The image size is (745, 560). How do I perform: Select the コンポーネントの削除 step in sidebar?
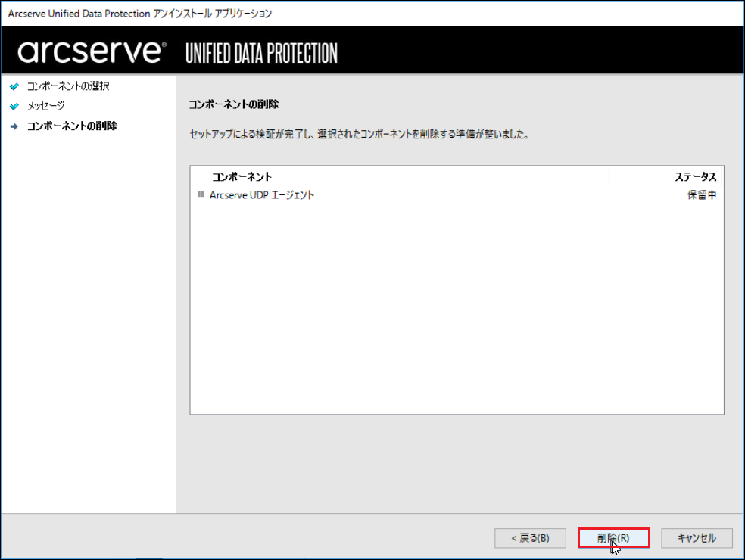coord(72,126)
